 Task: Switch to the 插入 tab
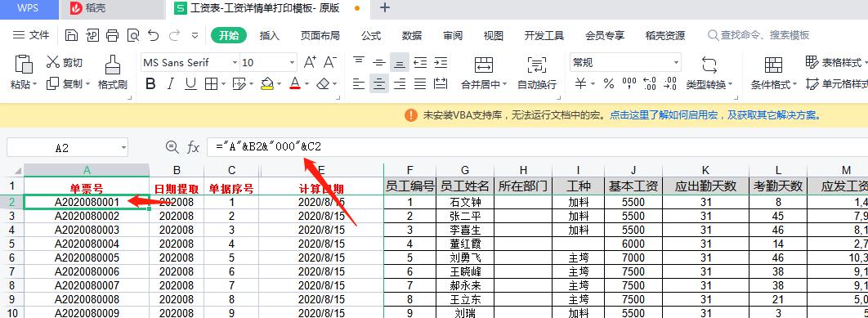270,35
